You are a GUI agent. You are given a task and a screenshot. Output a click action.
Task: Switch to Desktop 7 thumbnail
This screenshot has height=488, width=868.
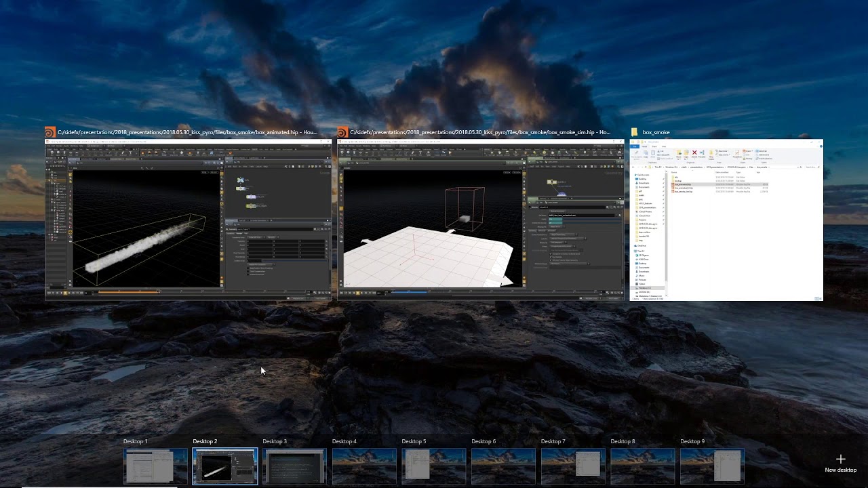pyautogui.click(x=573, y=466)
